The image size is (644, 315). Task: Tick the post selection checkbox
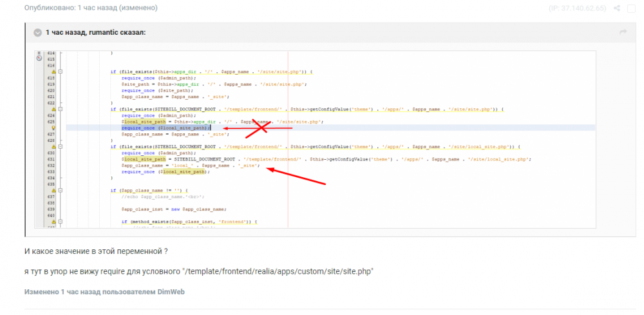[631, 8]
